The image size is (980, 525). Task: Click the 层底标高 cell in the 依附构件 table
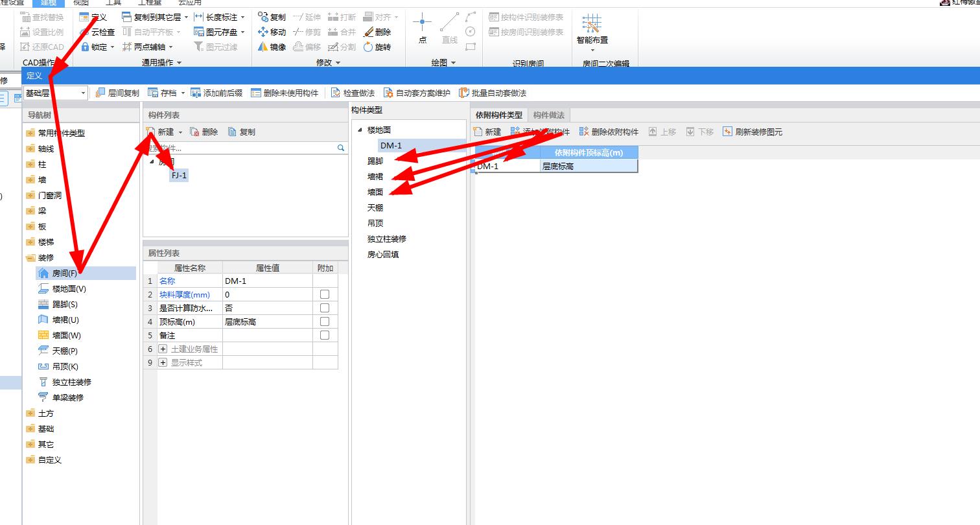pyautogui.click(x=589, y=166)
